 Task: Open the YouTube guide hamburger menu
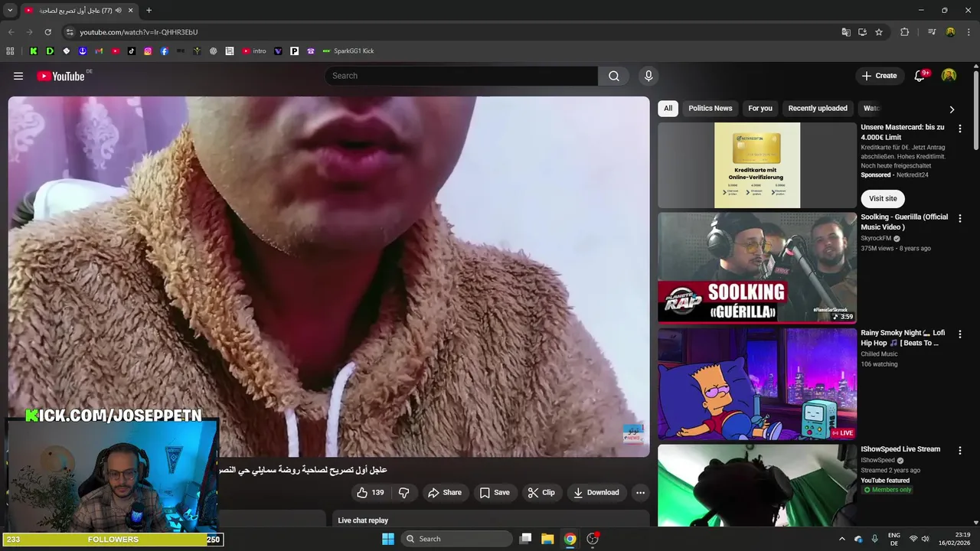click(18, 76)
